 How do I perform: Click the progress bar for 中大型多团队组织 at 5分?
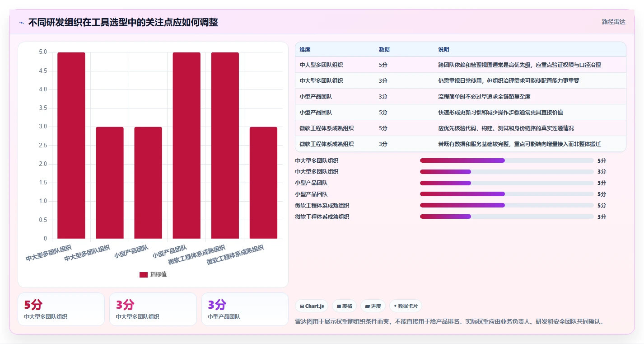pyautogui.click(x=507, y=160)
